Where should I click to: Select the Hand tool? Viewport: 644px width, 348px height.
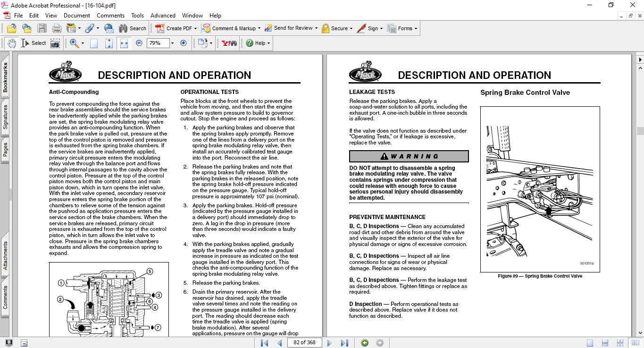click(x=11, y=43)
